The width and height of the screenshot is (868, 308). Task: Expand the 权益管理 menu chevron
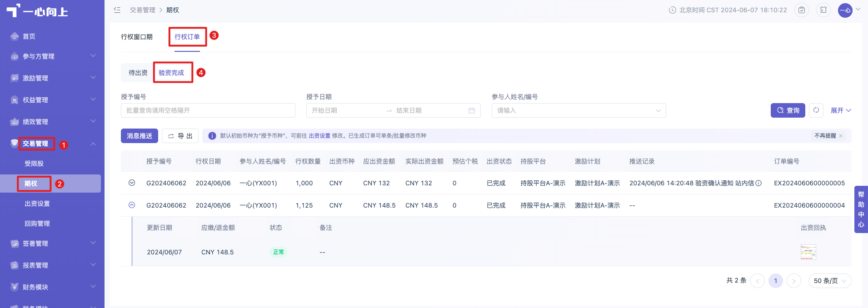click(93, 99)
